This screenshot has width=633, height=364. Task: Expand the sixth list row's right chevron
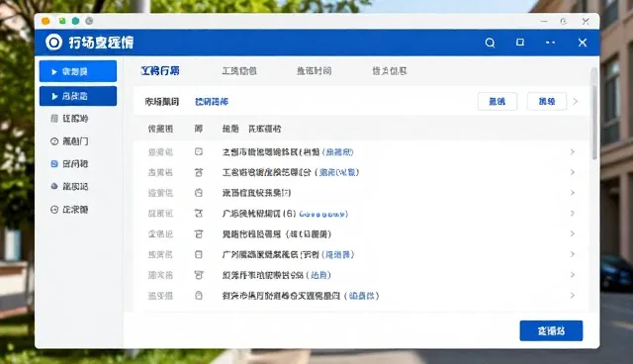click(572, 254)
